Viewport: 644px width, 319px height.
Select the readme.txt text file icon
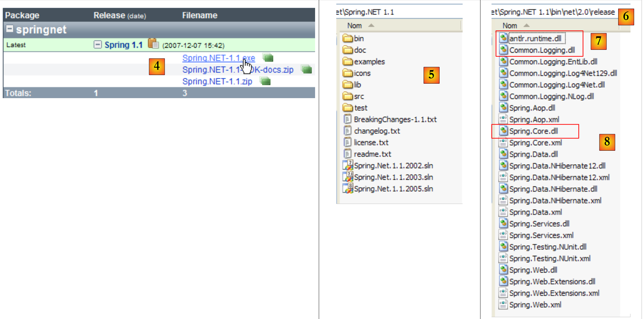(347, 154)
